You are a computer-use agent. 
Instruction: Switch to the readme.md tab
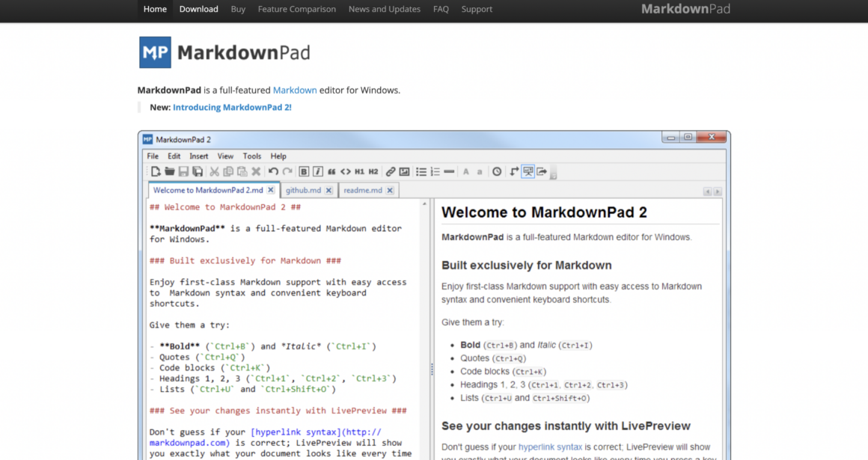click(x=363, y=190)
